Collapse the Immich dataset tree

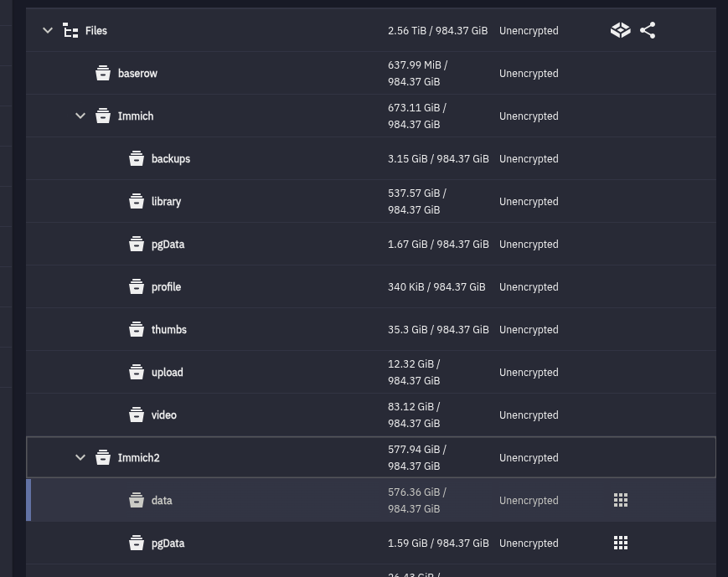[x=80, y=116]
